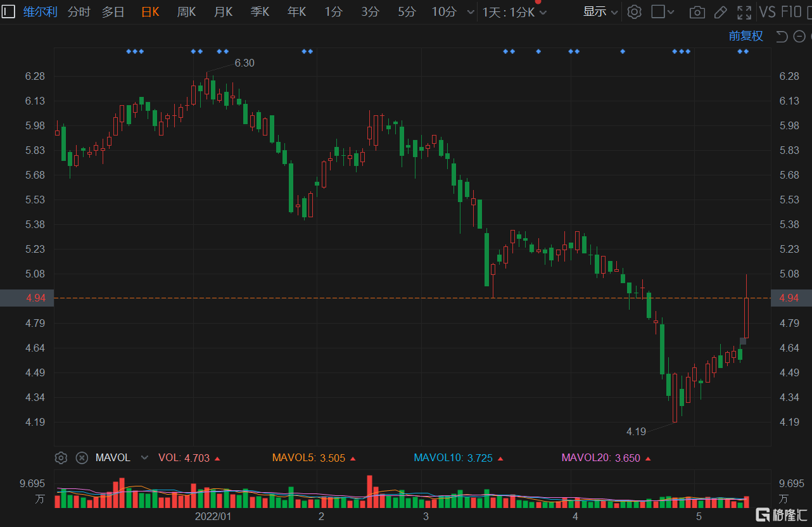Open MAVOL indicator settings gear
Viewport: 812px width, 527px height.
61,457
